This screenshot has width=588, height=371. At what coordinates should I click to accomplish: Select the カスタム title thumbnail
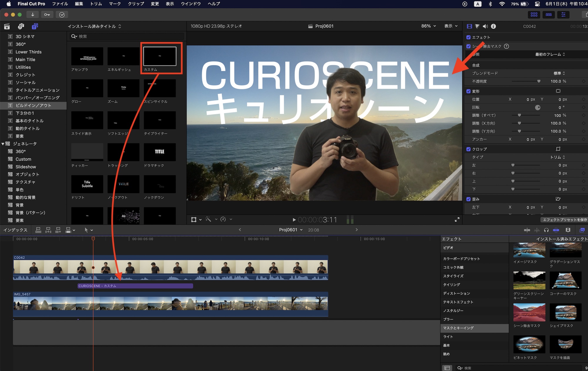(160, 56)
